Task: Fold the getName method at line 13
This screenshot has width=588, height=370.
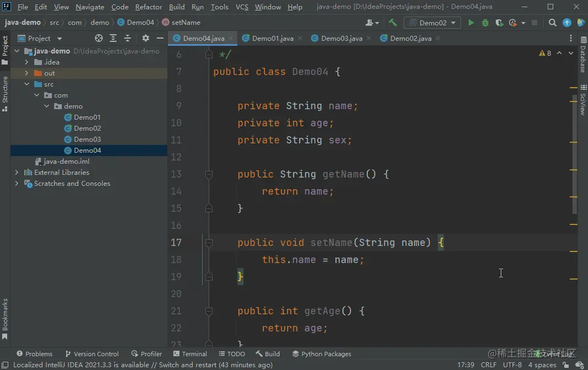Action: click(209, 174)
